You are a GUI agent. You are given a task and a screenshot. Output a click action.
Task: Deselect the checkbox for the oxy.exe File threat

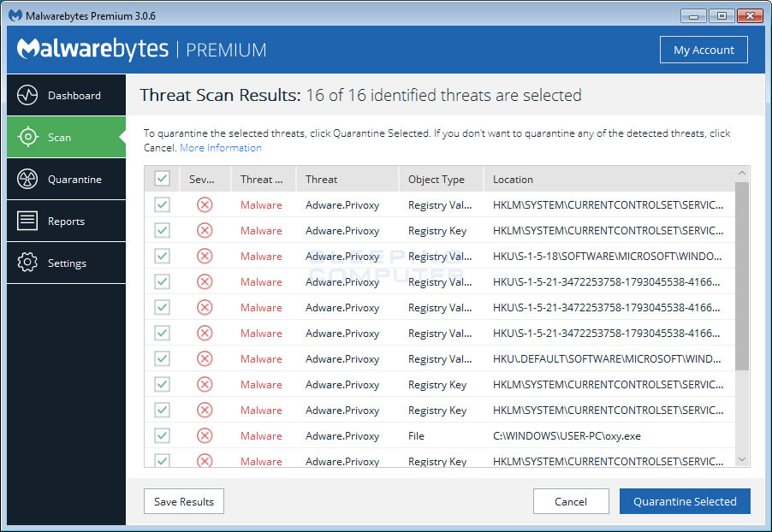[162, 435]
